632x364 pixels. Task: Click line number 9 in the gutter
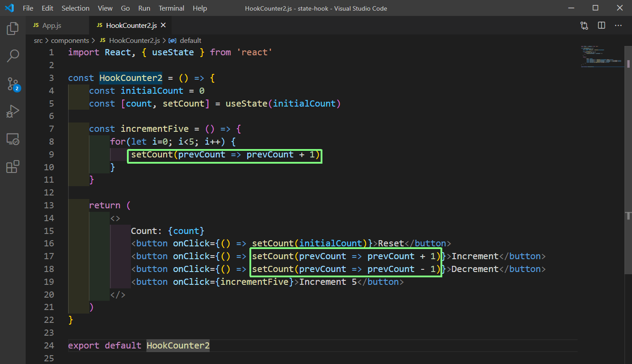51,154
